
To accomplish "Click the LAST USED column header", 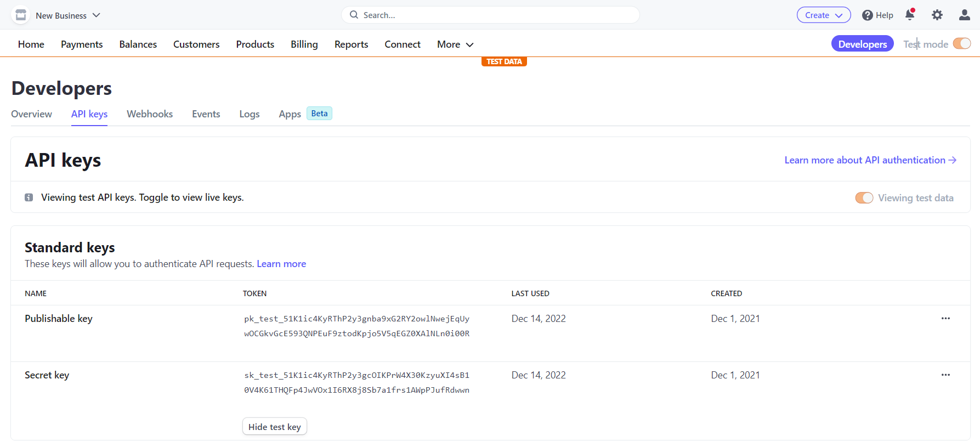I will point(530,293).
